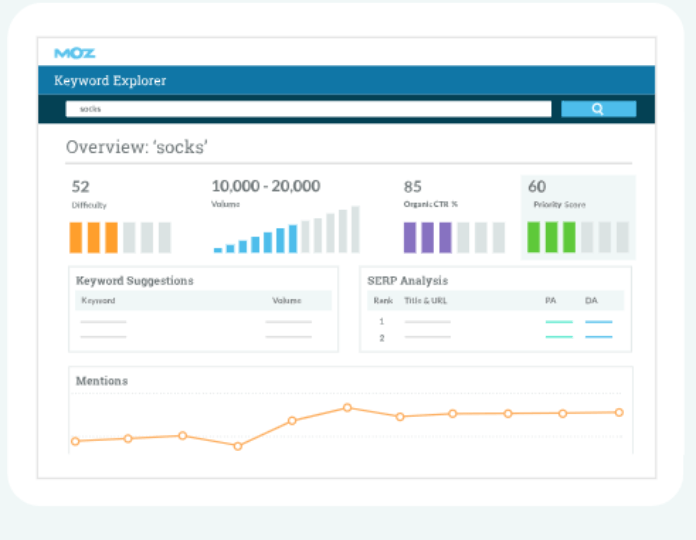This screenshot has width=696, height=540.
Task: Click the Priority Score label
Action: click(x=559, y=205)
